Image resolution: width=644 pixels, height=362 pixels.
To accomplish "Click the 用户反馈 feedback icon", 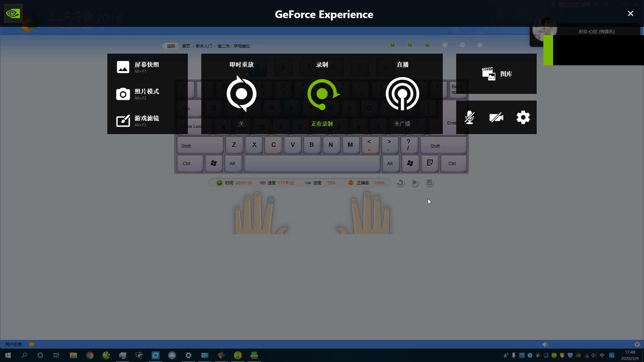I will [32, 345].
